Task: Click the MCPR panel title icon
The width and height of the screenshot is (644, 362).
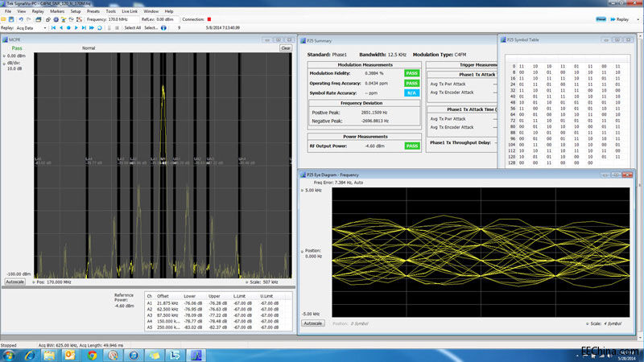Action: point(6,39)
